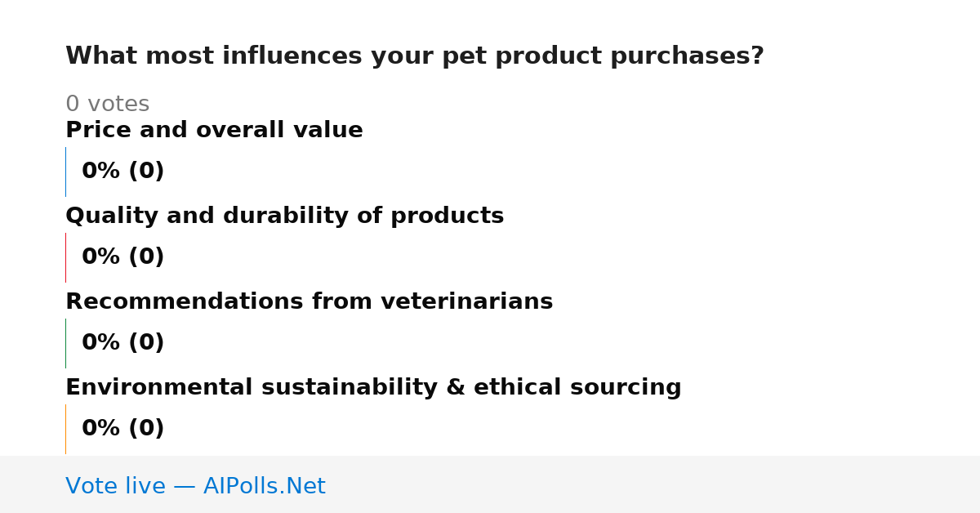Click the green result bar for veterinarians

click(65, 343)
